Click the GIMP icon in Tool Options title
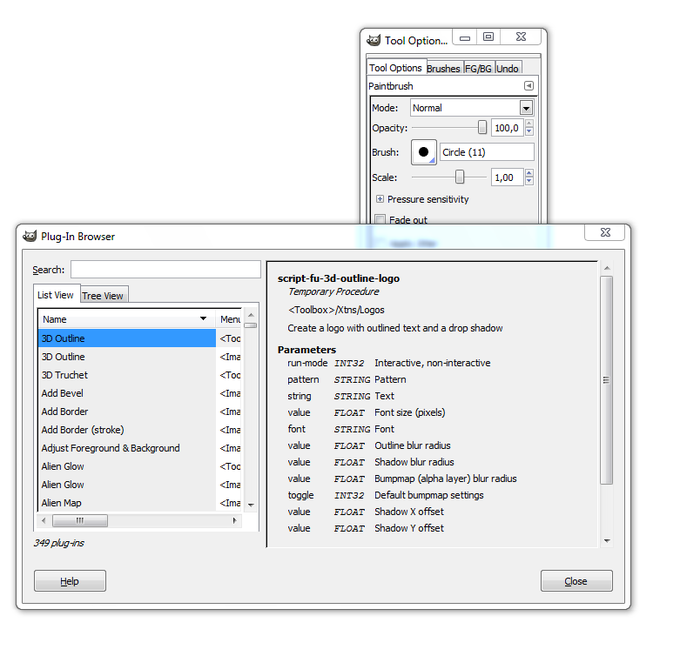Screen dimensions: 680x656 point(373,40)
